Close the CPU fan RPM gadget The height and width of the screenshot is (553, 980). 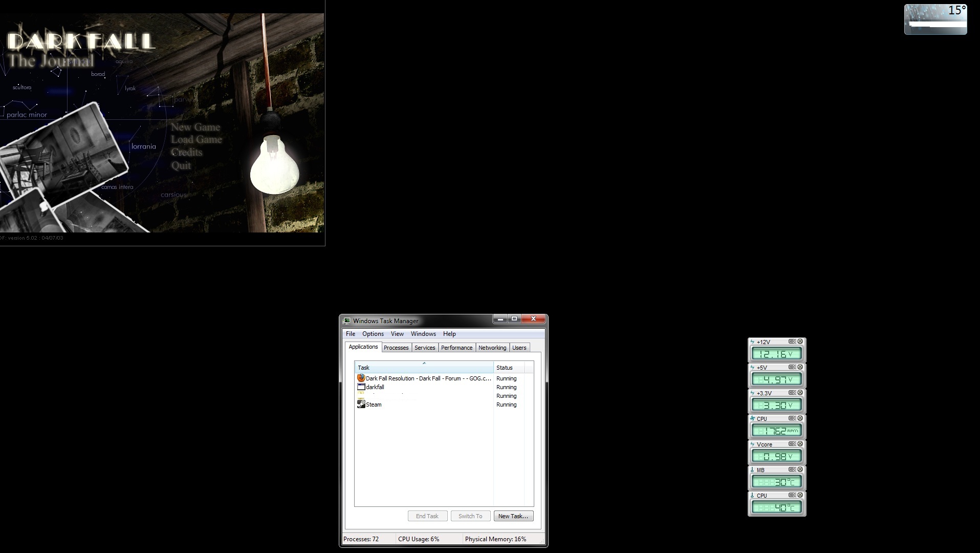pos(800,418)
